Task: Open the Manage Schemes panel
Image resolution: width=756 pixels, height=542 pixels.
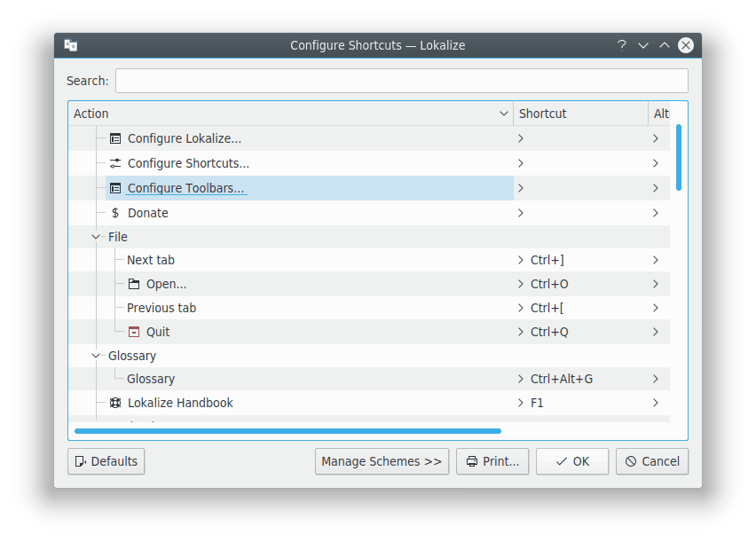Action: coord(382,461)
